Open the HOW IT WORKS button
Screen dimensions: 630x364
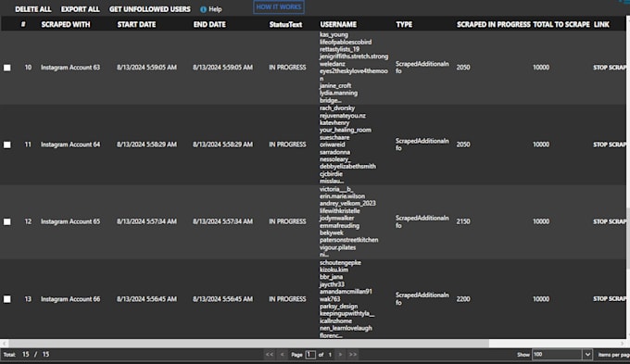(x=279, y=6)
